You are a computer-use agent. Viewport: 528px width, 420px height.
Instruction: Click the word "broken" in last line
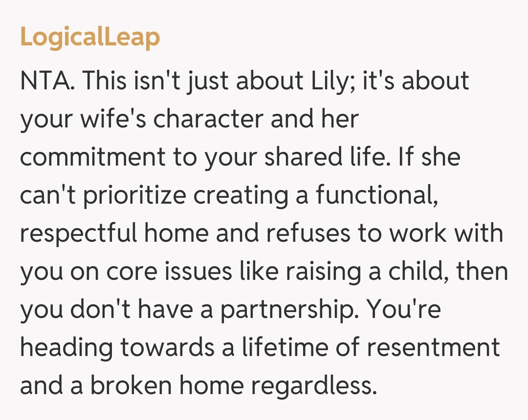point(132,386)
